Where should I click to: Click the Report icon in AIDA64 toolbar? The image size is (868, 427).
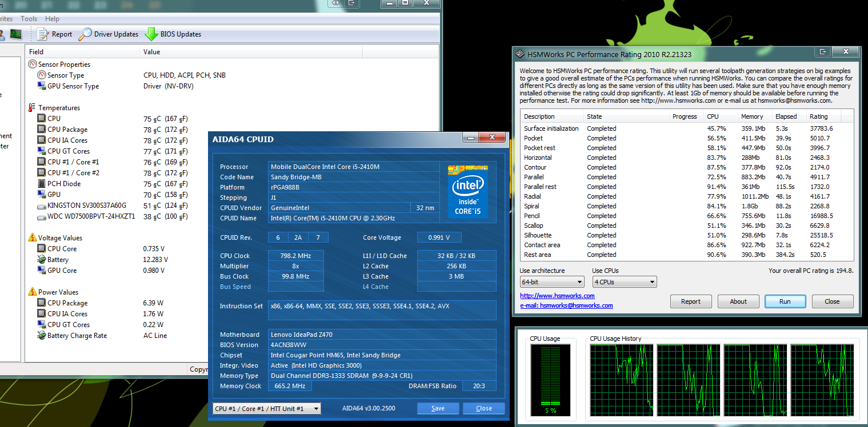click(x=43, y=34)
